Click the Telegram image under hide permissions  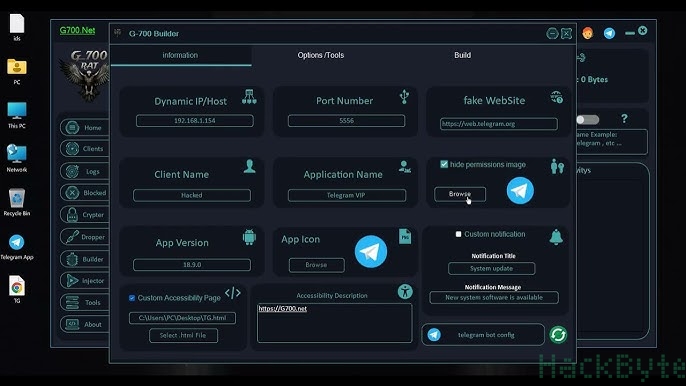click(x=520, y=191)
